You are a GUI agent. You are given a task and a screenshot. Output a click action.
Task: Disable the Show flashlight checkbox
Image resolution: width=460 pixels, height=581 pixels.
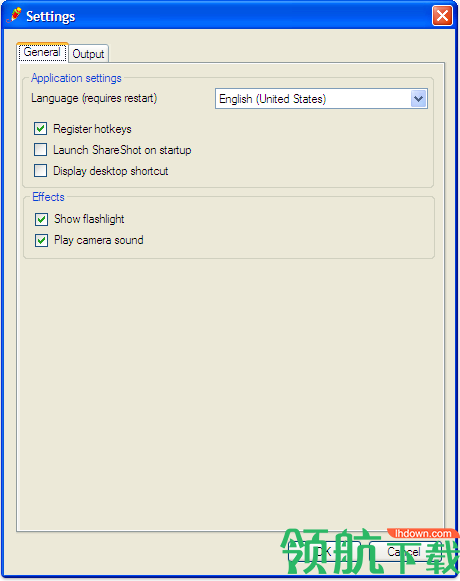pos(42,219)
